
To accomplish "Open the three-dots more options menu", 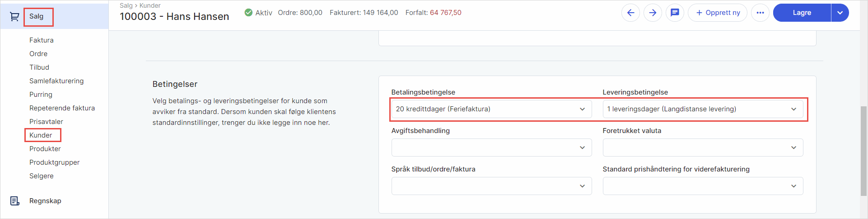I will 760,13.
